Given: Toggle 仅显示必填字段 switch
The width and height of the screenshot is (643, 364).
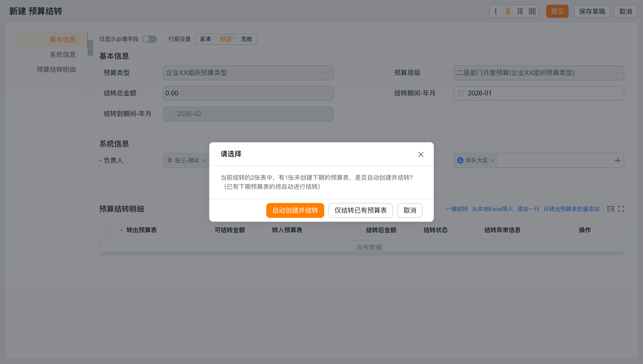Looking at the screenshot, I should (x=150, y=39).
